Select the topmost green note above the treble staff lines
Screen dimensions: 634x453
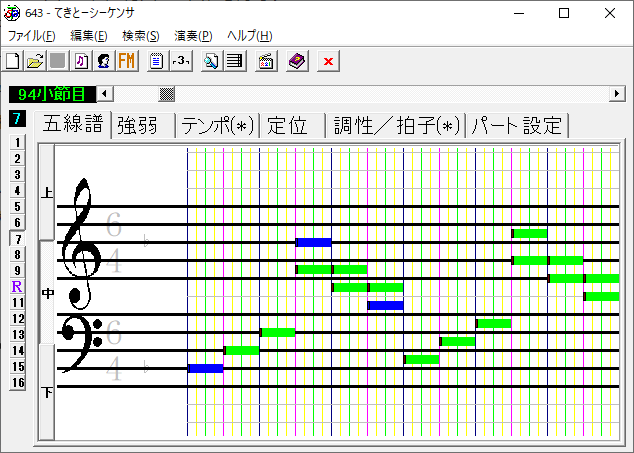point(529,233)
